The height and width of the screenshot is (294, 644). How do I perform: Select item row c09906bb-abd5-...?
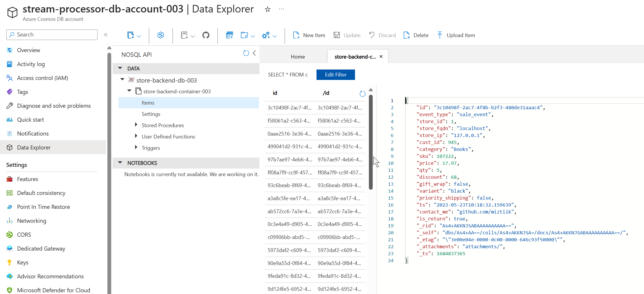[315, 237]
